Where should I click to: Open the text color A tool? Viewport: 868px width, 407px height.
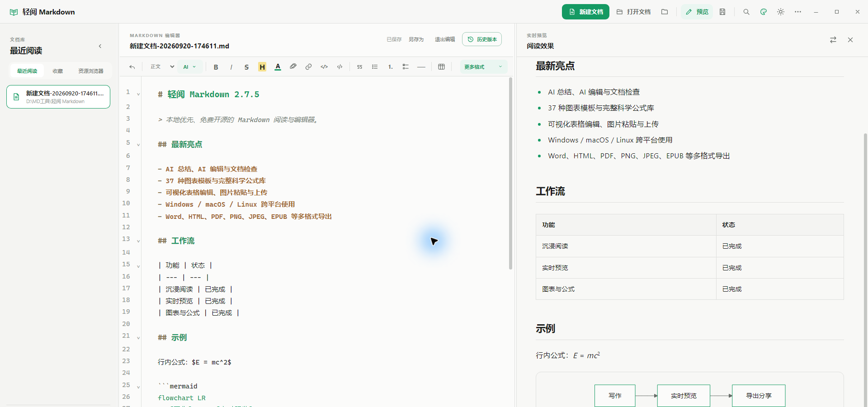tap(278, 67)
